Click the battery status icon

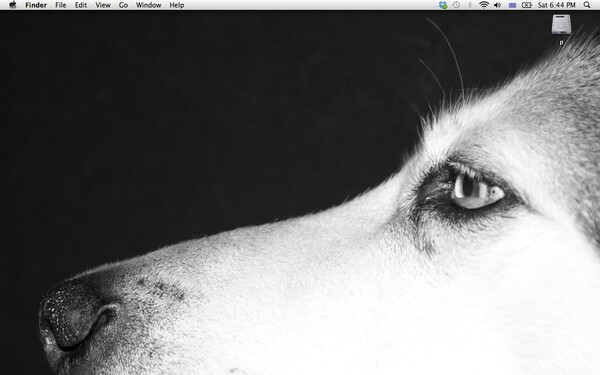click(x=527, y=5)
